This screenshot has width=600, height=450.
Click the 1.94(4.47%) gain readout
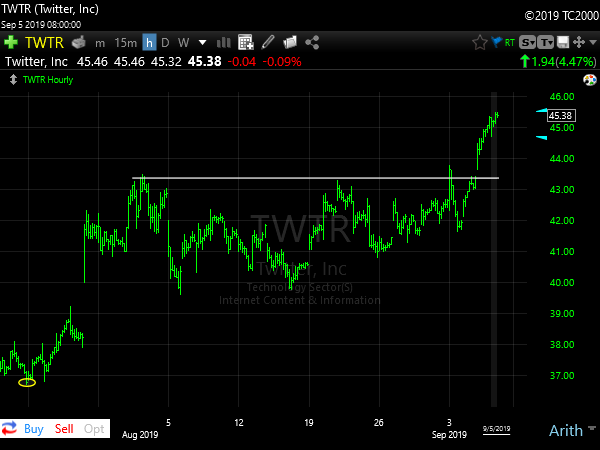pos(558,62)
